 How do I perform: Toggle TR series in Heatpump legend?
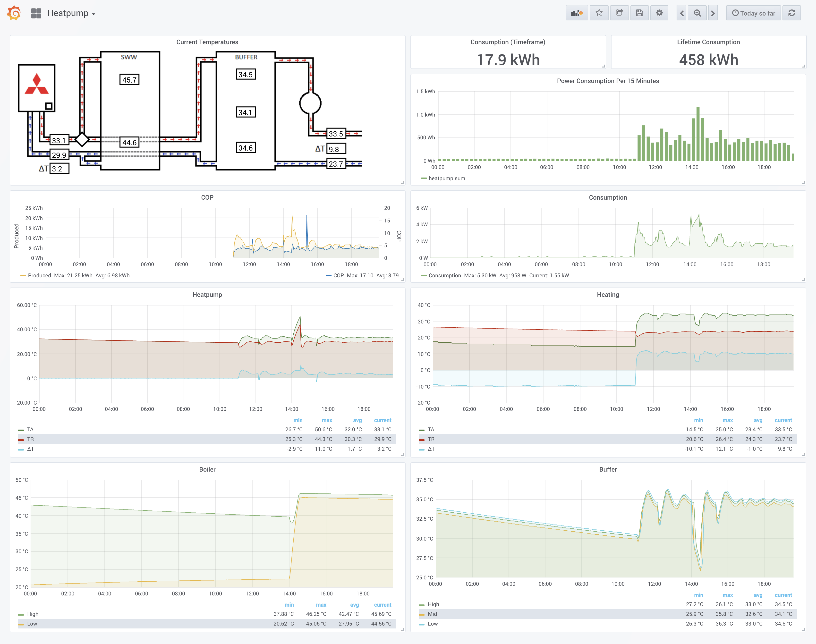pos(30,439)
